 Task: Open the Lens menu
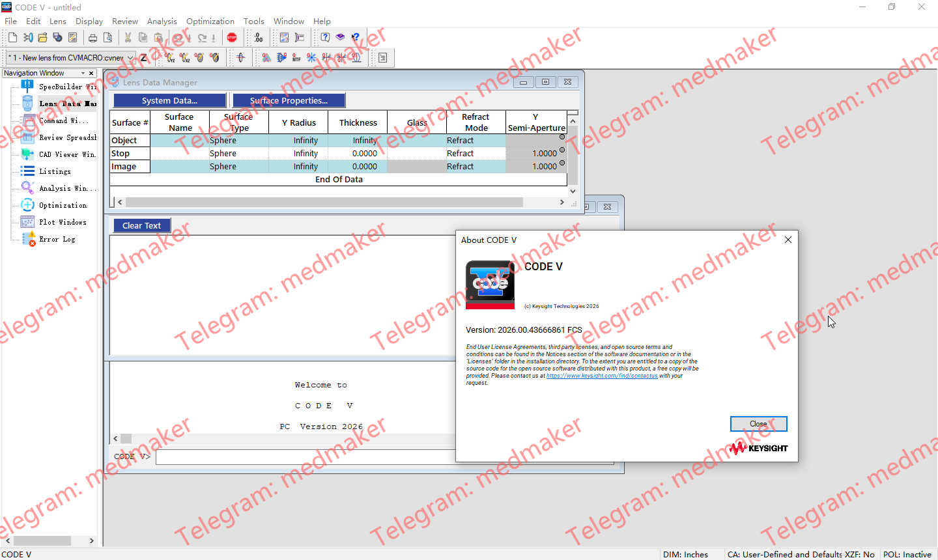click(x=58, y=21)
